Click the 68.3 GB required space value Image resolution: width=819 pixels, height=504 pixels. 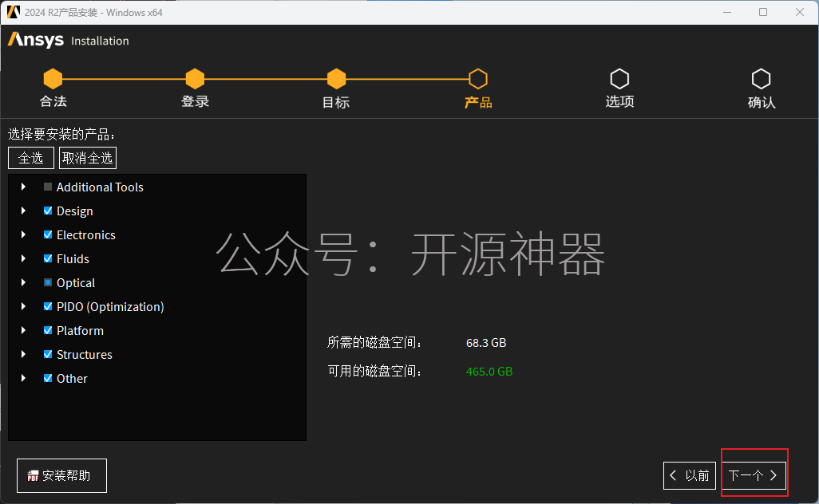click(x=486, y=343)
